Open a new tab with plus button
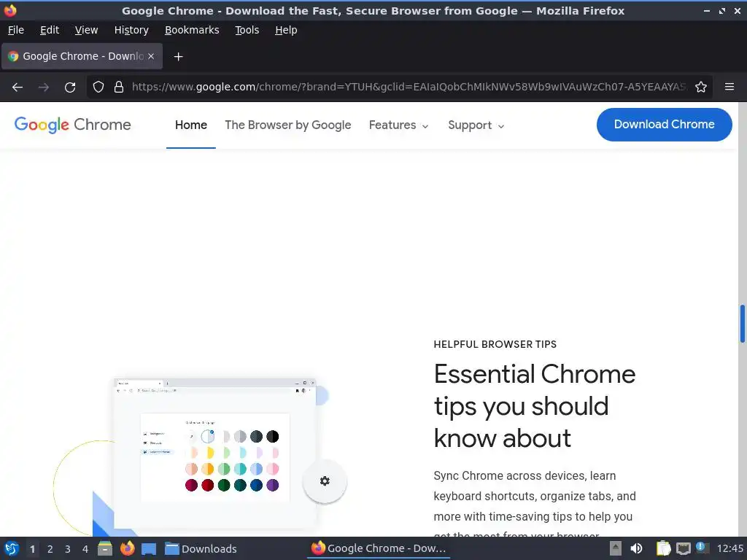 [x=178, y=57]
